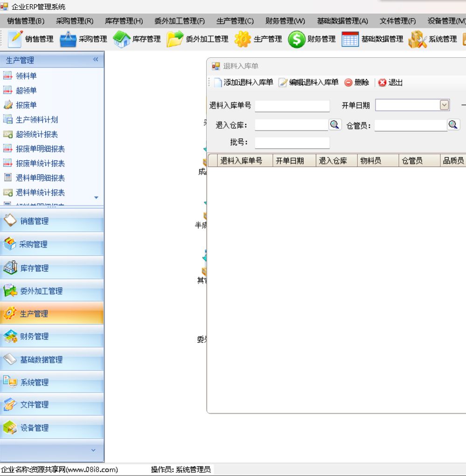Viewport: 466px width, 476px height.
Task: Click the 生产领料计划 icon in sidebar
Action: pos(7,119)
